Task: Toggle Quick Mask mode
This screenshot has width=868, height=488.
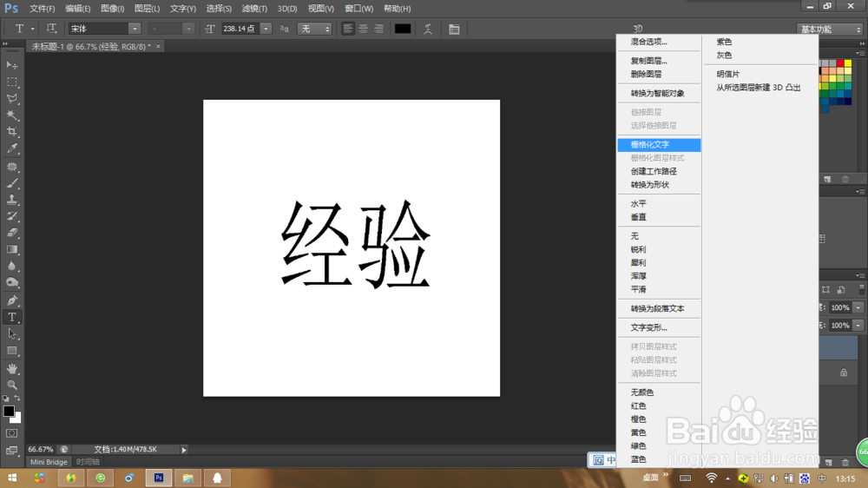Action: point(11,433)
